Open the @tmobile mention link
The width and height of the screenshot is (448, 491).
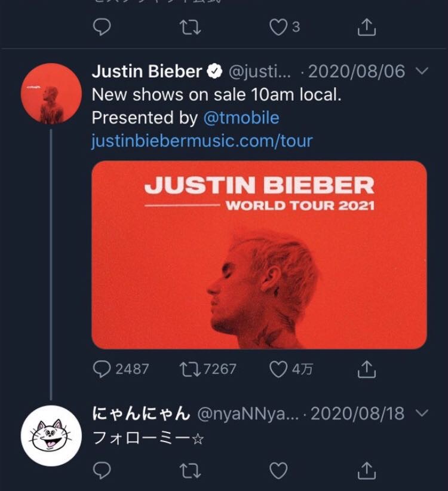pyautogui.click(x=241, y=118)
